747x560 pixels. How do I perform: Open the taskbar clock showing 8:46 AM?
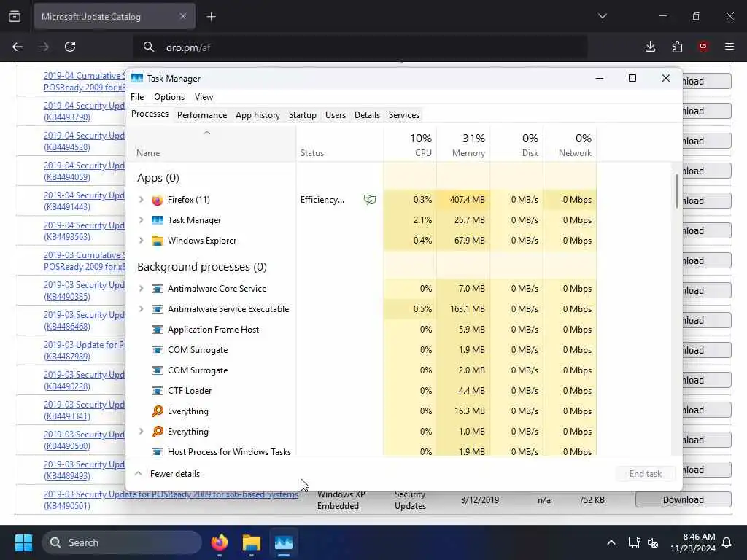[693, 542]
